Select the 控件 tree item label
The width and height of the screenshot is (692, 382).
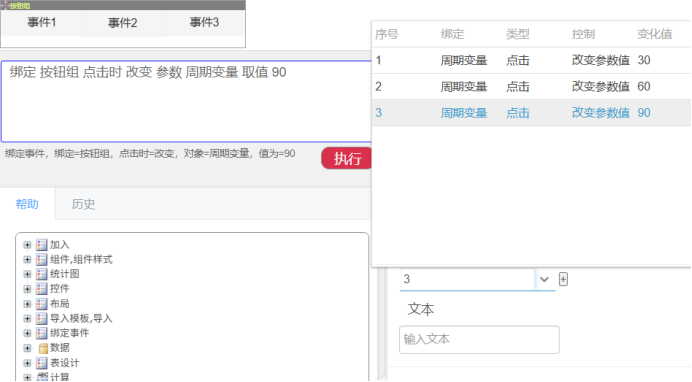click(60, 289)
